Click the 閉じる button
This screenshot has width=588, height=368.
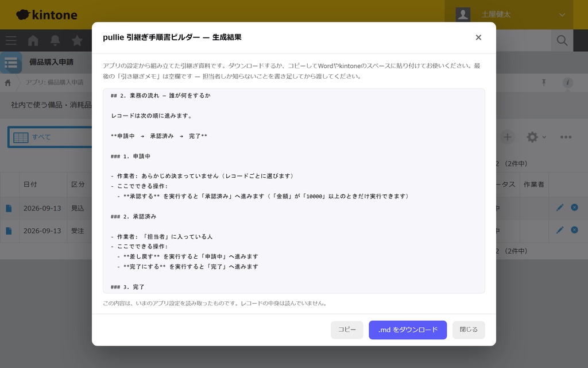click(x=469, y=329)
